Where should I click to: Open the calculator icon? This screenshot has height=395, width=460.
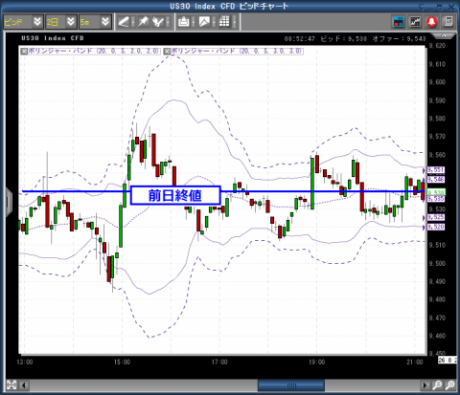[x=449, y=22]
